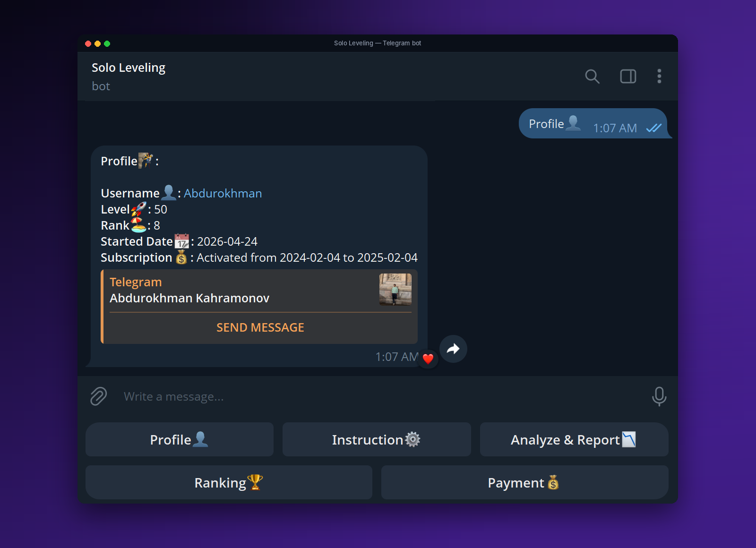Screen dimensions: 756x548
Task: Click the read double-check marks
Action: point(654,128)
